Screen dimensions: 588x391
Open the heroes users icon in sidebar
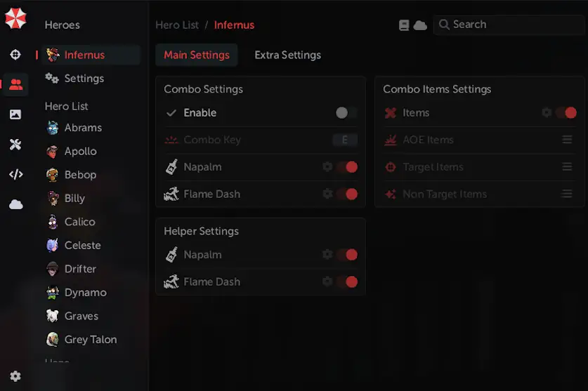(x=15, y=85)
